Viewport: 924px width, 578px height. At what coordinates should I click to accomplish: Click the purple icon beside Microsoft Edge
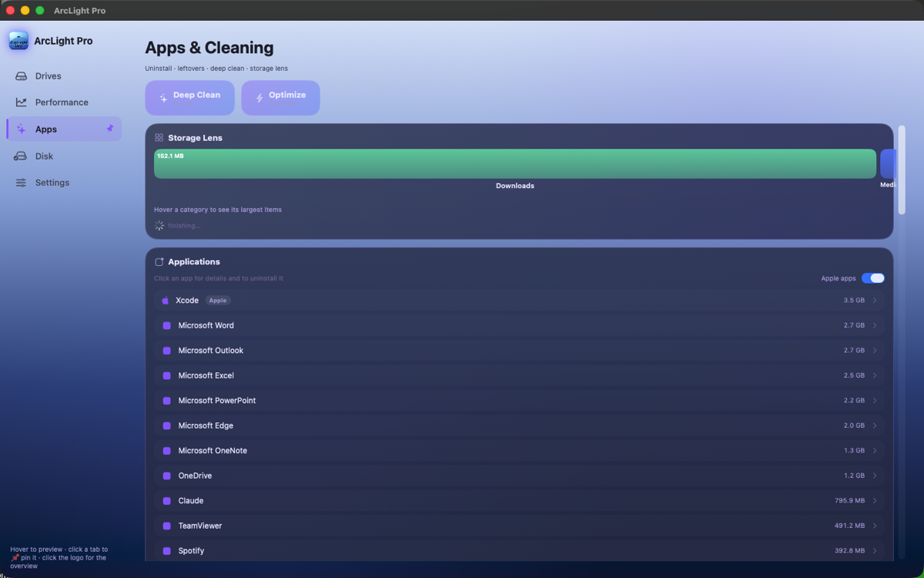tap(166, 426)
